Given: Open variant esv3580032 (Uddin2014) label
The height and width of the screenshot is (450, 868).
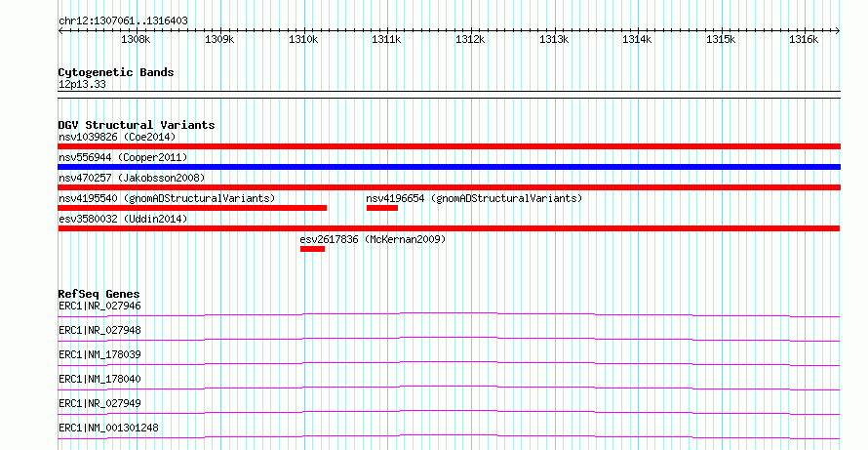Looking at the screenshot, I should [123, 219].
